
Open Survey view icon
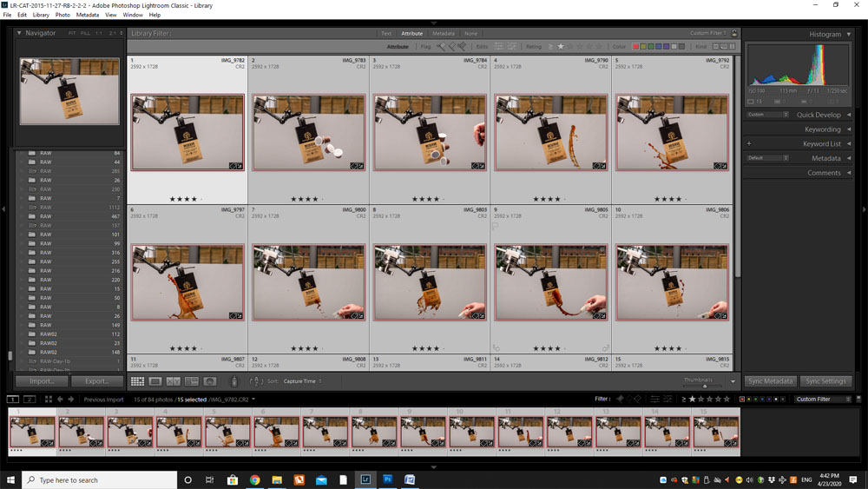(x=192, y=381)
